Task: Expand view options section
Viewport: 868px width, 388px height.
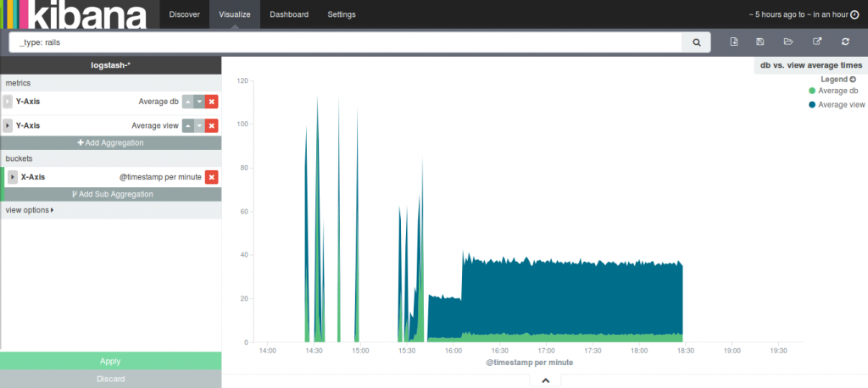Action: (x=30, y=210)
